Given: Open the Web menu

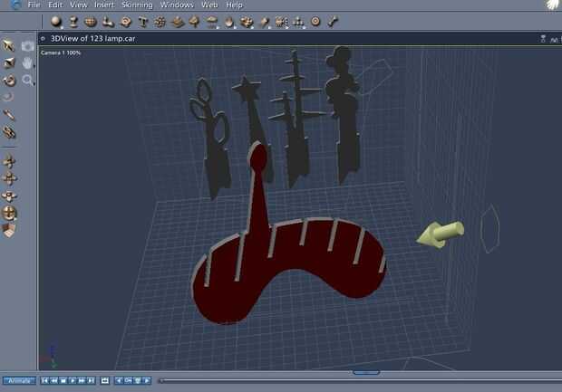Looking at the screenshot, I should point(209,5).
